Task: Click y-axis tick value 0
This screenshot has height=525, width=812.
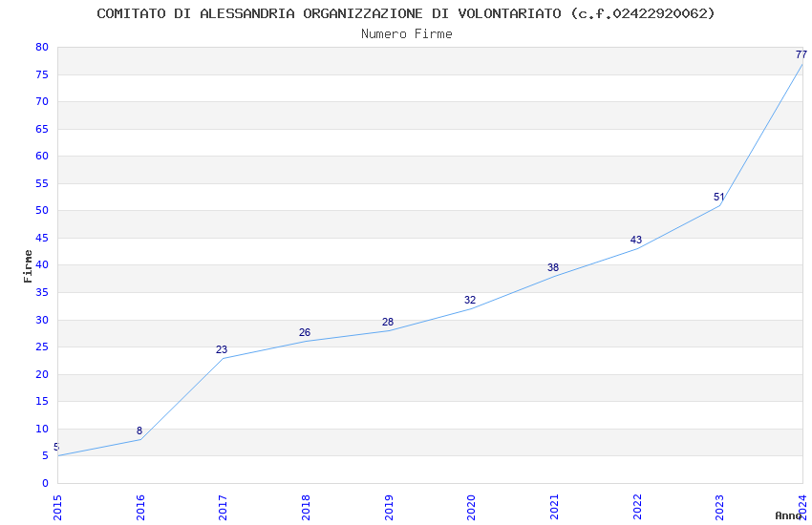Action: point(45,483)
